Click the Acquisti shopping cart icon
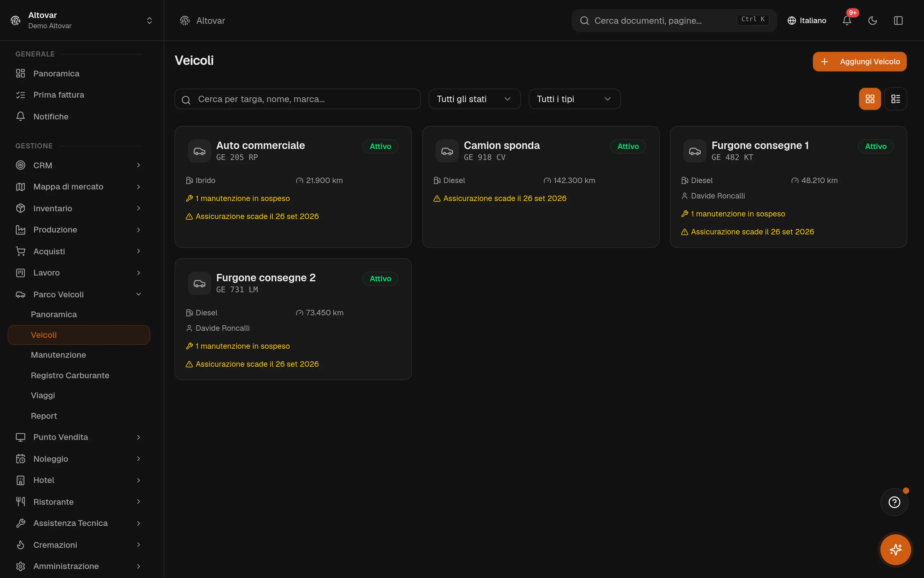924x578 pixels. 21,251
